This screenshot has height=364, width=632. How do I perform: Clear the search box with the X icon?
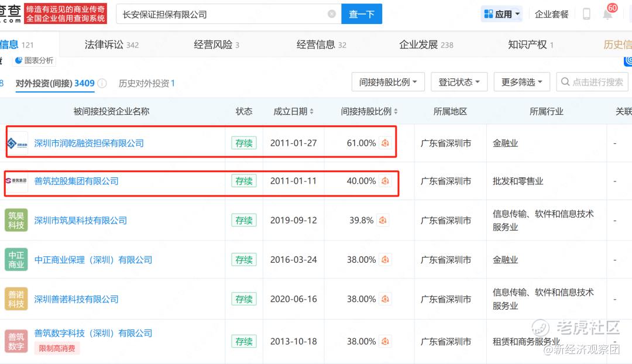click(x=332, y=14)
